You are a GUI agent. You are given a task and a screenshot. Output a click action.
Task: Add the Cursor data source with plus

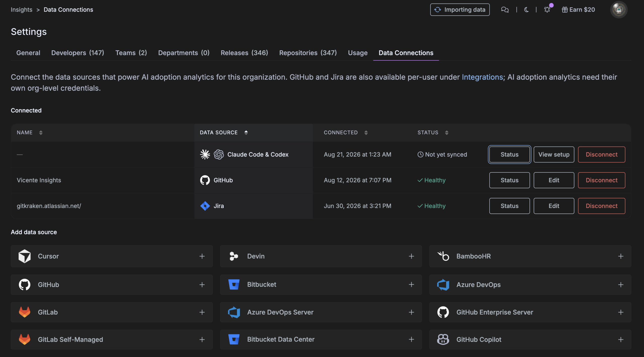coord(202,256)
